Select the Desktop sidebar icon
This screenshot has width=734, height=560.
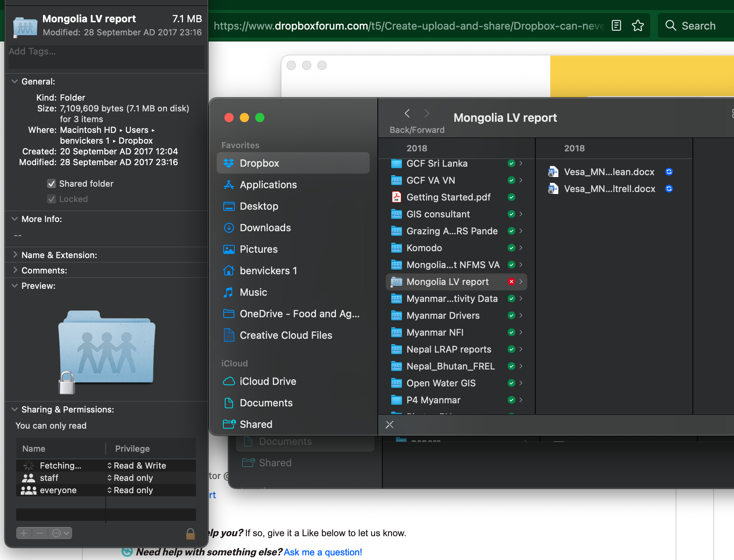click(x=229, y=206)
